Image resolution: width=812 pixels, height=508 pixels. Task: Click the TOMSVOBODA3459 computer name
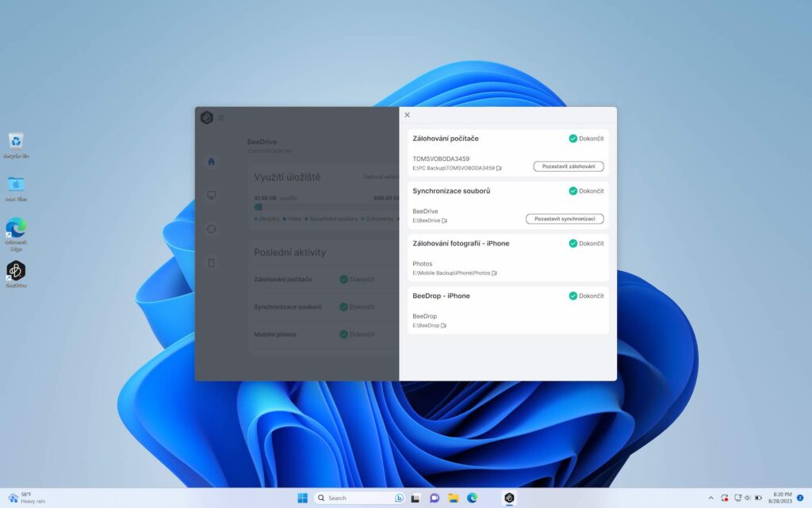[x=441, y=159]
